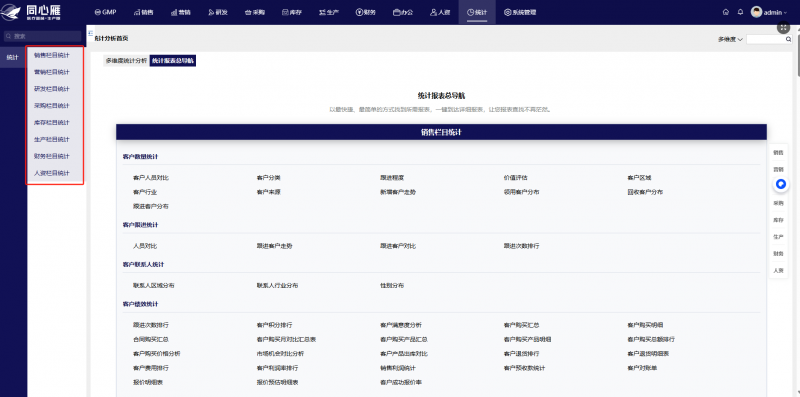
Task: Select the 统计报表总导航 tab
Action: (x=173, y=61)
